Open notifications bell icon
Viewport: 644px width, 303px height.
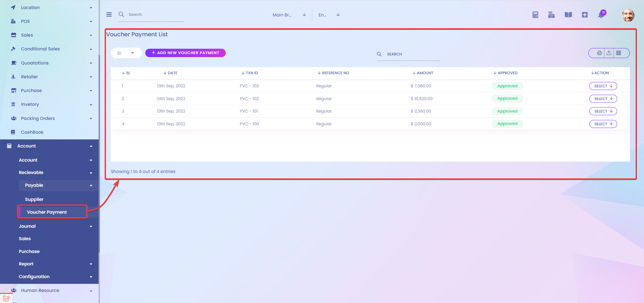click(x=601, y=15)
